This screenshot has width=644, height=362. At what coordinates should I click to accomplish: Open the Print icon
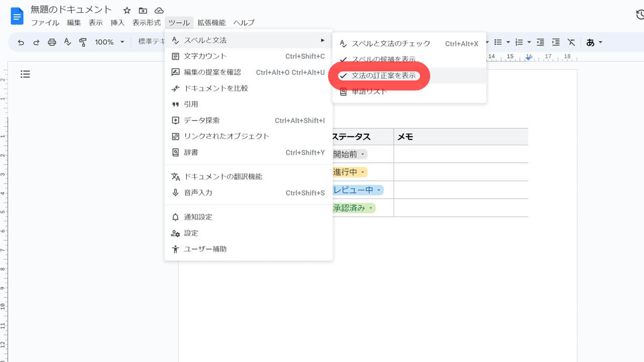52,42
